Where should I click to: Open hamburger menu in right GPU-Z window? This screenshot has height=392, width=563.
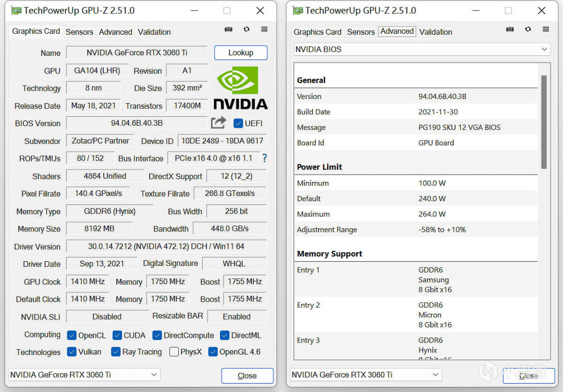[x=546, y=29]
